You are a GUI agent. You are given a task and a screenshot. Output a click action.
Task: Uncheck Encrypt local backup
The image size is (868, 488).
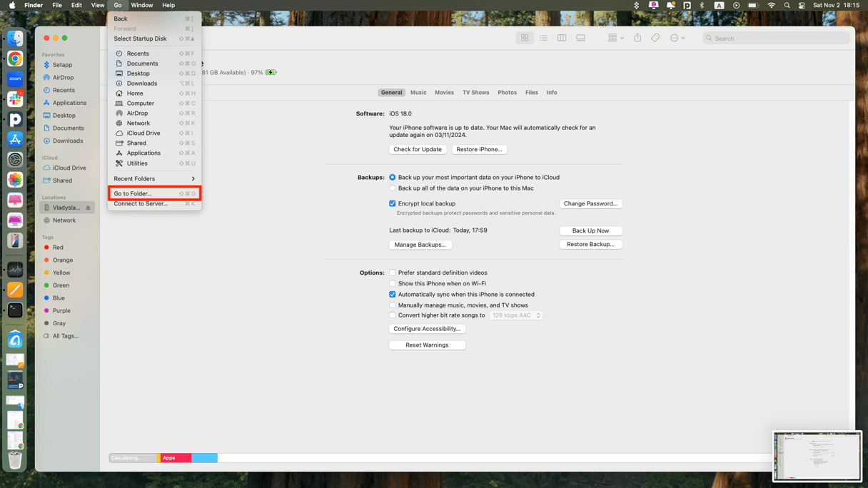click(x=393, y=203)
